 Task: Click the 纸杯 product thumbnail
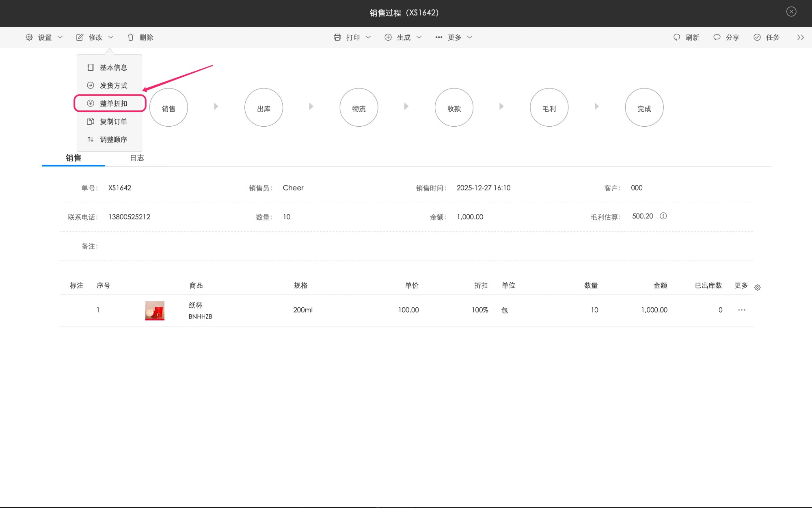(x=155, y=311)
